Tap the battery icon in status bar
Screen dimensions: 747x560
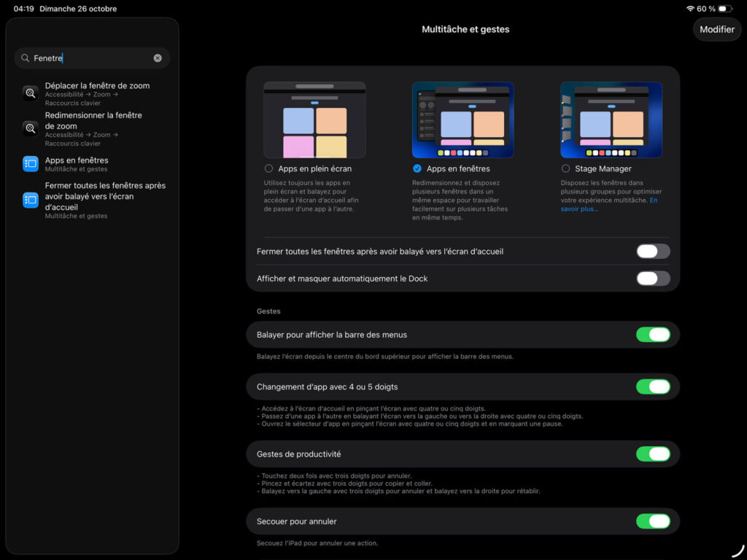coord(724,9)
